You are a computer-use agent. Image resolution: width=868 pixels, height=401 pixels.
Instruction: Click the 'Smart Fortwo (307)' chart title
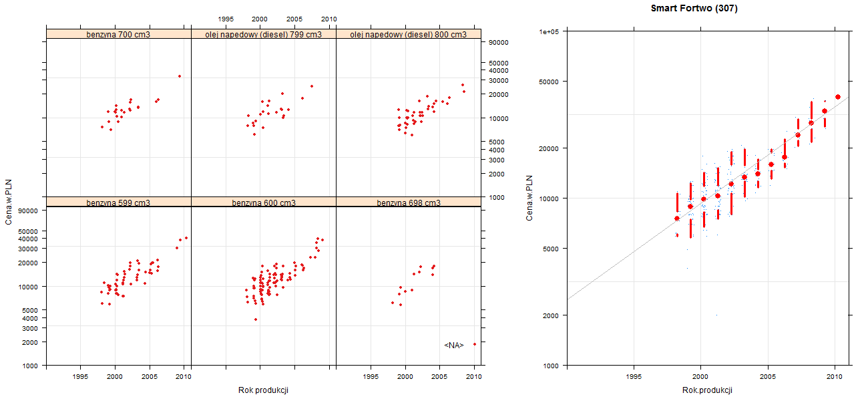[694, 9]
